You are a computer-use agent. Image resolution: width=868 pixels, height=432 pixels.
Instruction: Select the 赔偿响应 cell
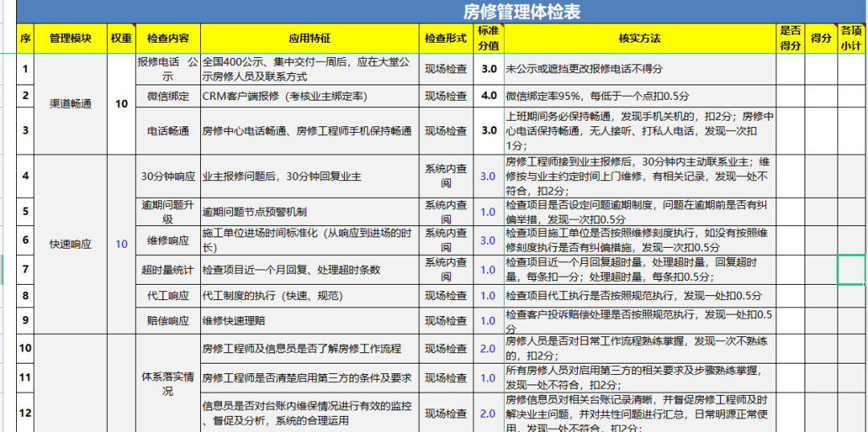coord(168,321)
